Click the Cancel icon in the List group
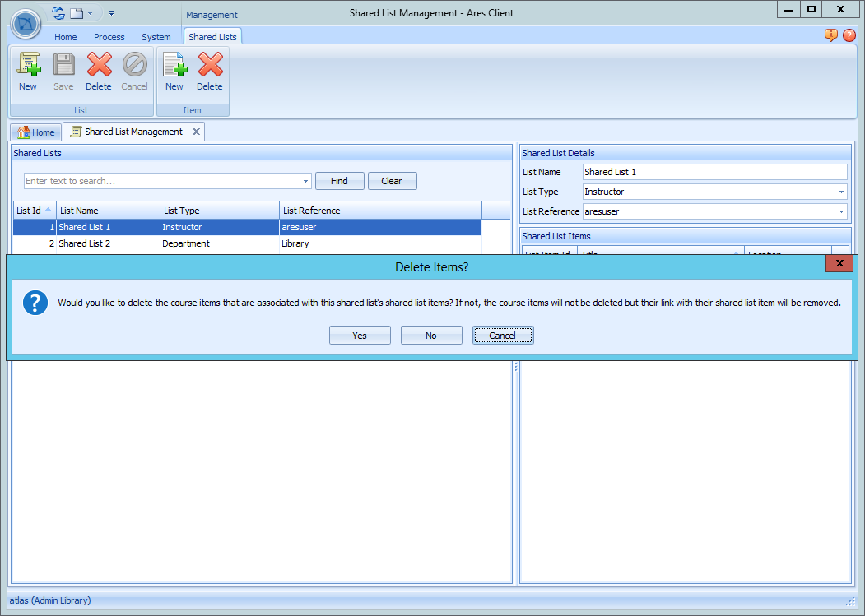Viewport: 865px width, 616px height. [x=134, y=72]
